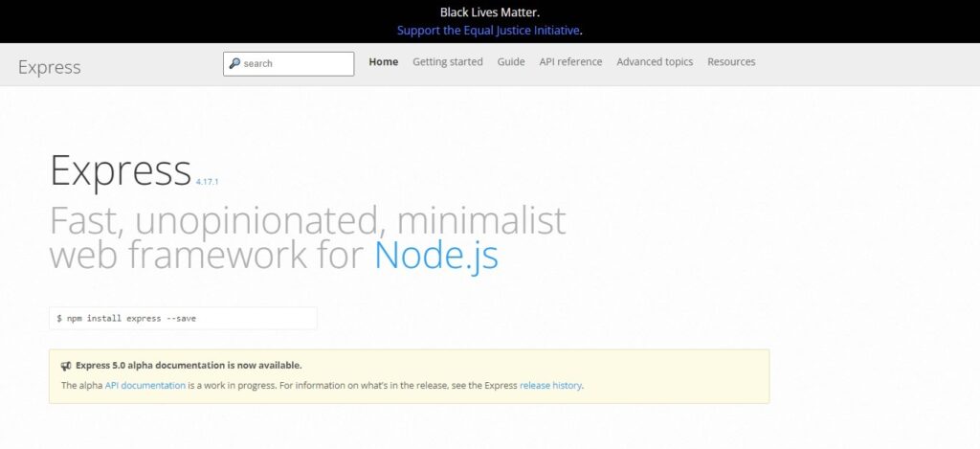Screen dimensions: 980x449
Task: Visit the release history link
Action: (550, 386)
